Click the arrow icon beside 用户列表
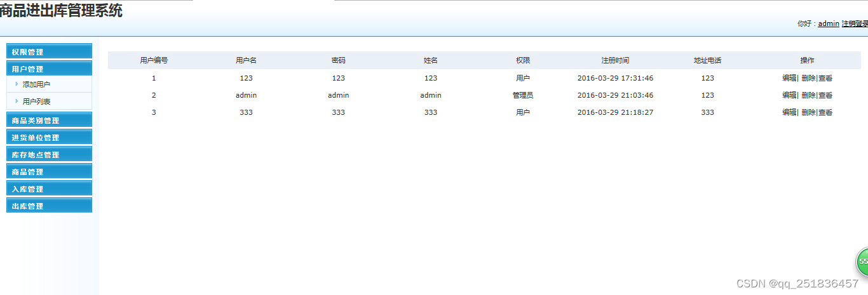Screen dimensions: 868x295 pyautogui.click(x=17, y=101)
